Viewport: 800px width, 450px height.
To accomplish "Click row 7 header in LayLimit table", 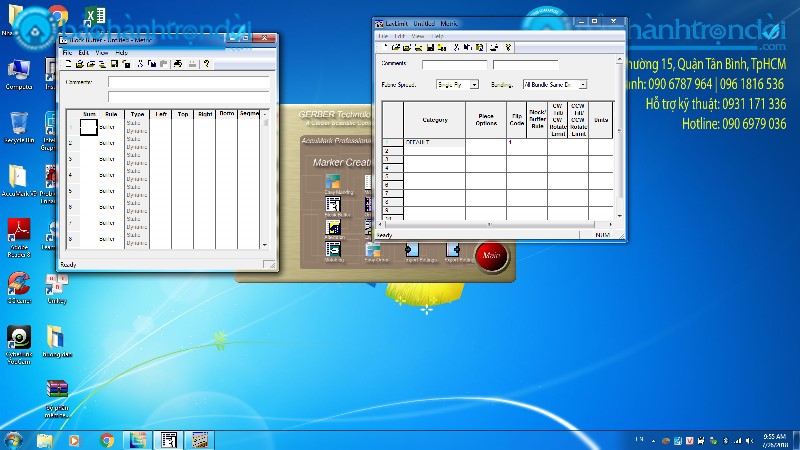I will [392, 193].
